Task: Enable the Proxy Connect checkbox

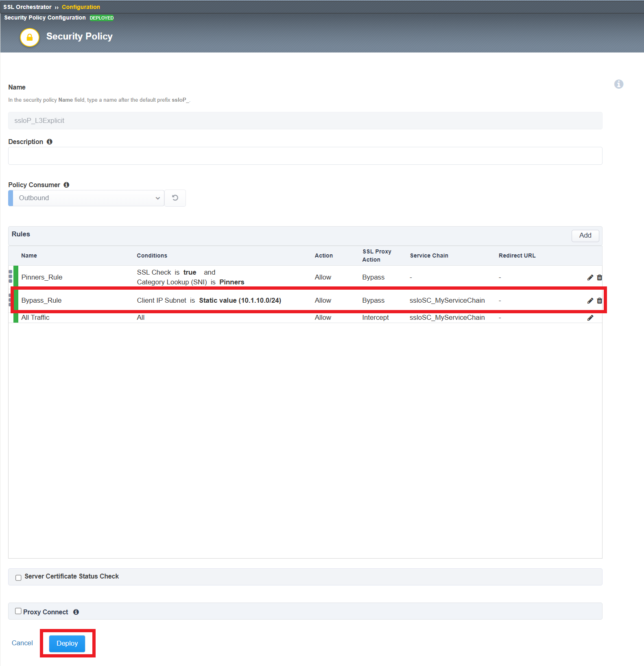Action: [x=18, y=611]
